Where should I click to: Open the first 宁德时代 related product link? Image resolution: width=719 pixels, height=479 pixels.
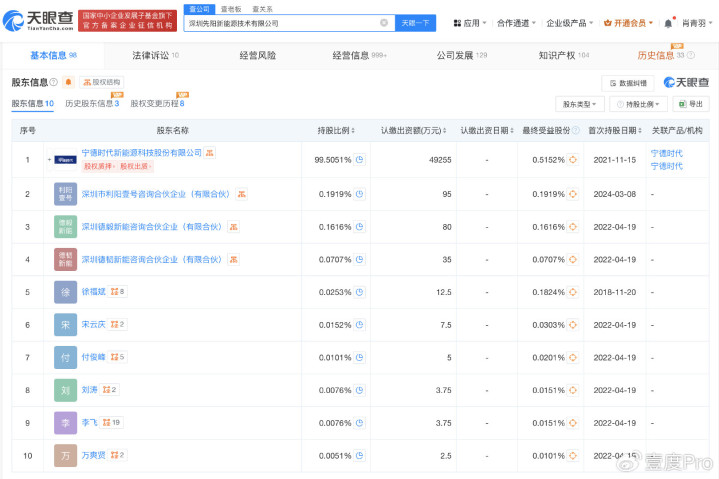coord(667,153)
